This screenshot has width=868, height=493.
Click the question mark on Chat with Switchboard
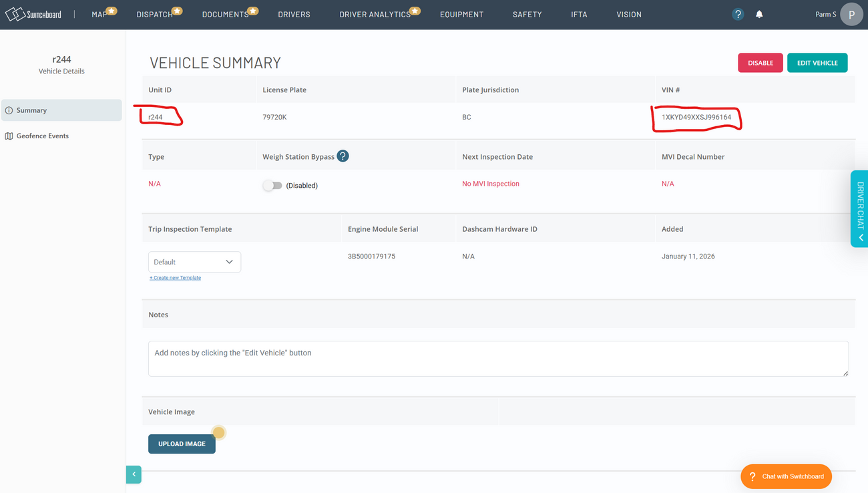point(752,476)
